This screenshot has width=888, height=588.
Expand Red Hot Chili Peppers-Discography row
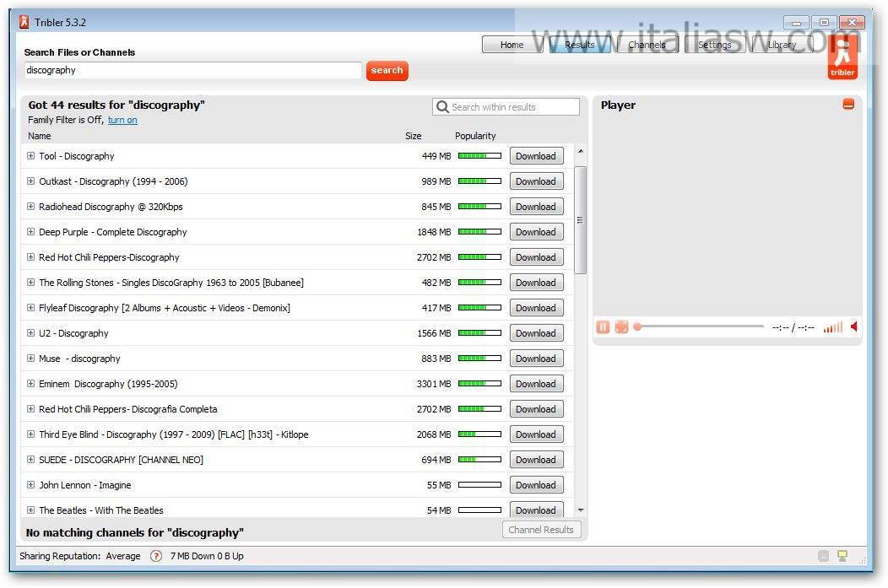tap(30, 257)
